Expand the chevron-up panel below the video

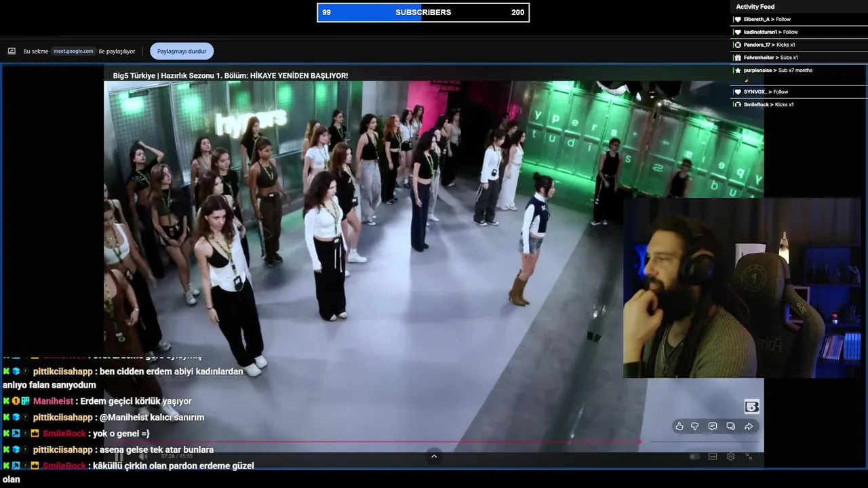point(434,456)
